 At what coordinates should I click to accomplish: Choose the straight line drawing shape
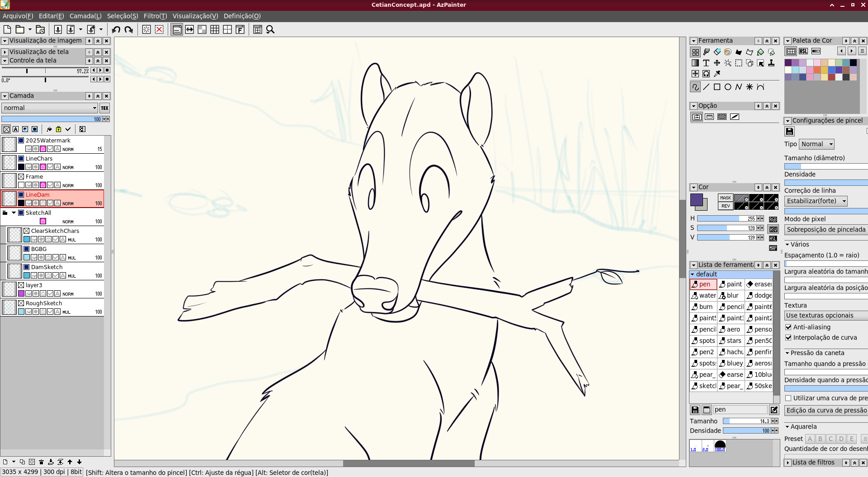coord(706,87)
